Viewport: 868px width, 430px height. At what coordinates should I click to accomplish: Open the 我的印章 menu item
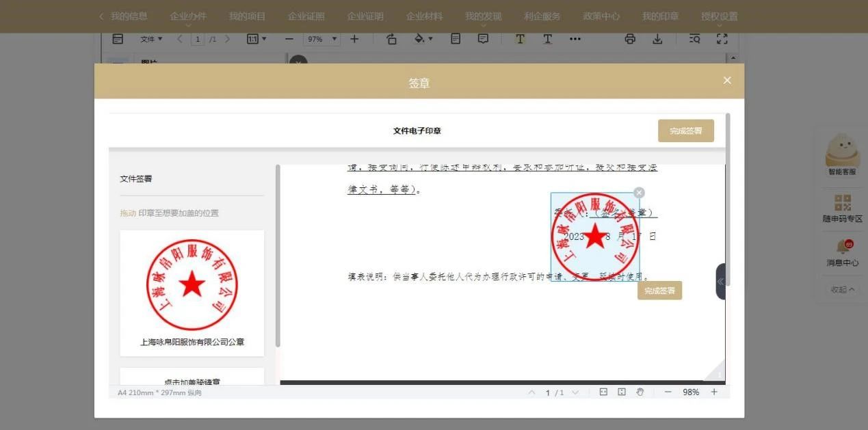[x=659, y=16]
